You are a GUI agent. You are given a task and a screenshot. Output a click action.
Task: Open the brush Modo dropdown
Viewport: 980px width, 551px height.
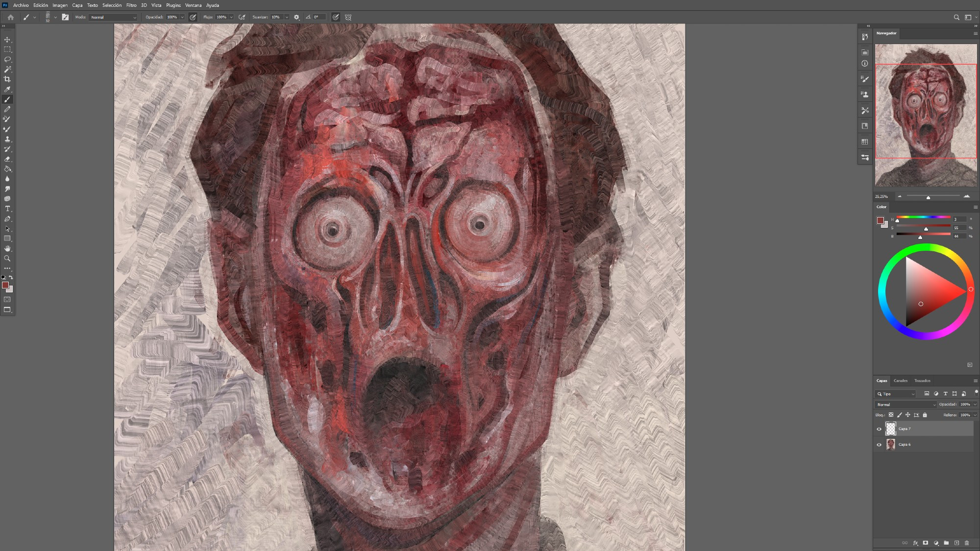point(114,17)
